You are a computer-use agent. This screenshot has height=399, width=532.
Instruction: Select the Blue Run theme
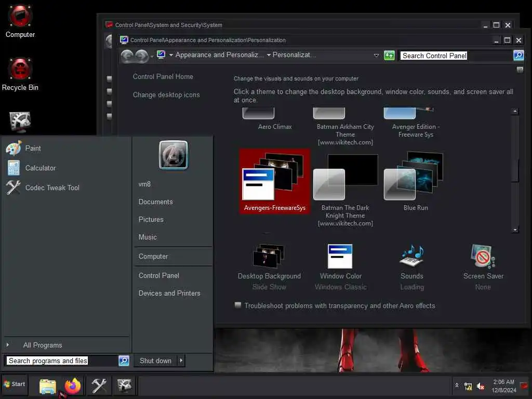coord(415,182)
